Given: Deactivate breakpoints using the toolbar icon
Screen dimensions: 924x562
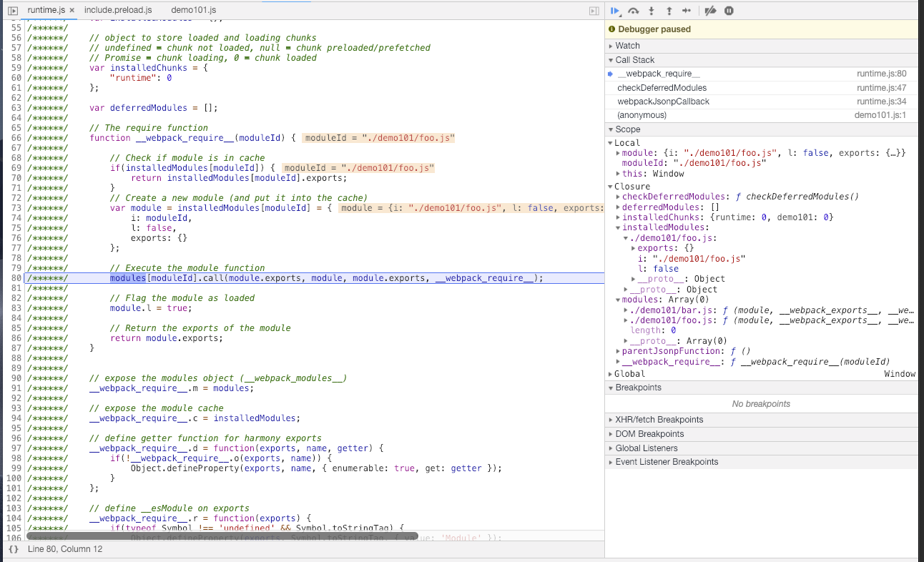Looking at the screenshot, I should pos(709,10).
